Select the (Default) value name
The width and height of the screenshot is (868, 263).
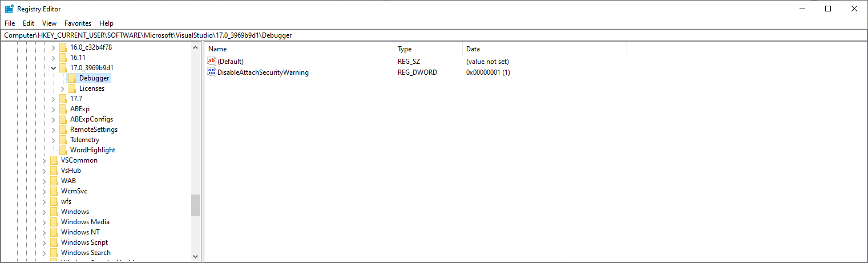(x=231, y=61)
